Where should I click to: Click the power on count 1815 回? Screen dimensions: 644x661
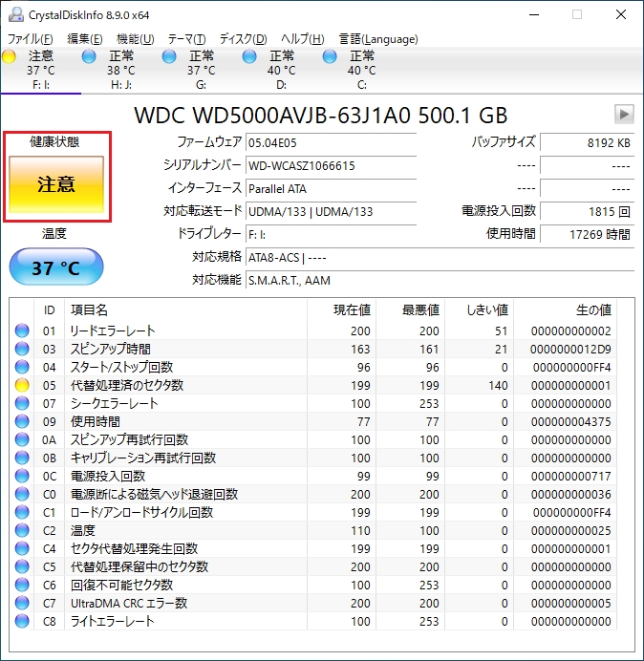(x=587, y=211)
